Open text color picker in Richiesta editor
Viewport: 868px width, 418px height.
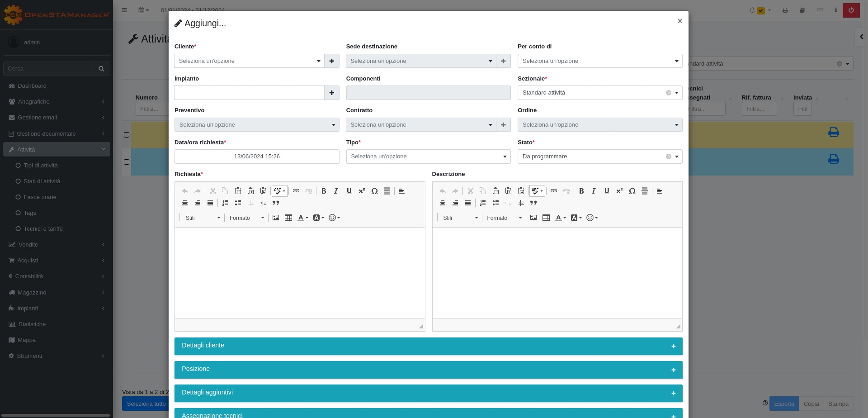(x=302, y=218)
